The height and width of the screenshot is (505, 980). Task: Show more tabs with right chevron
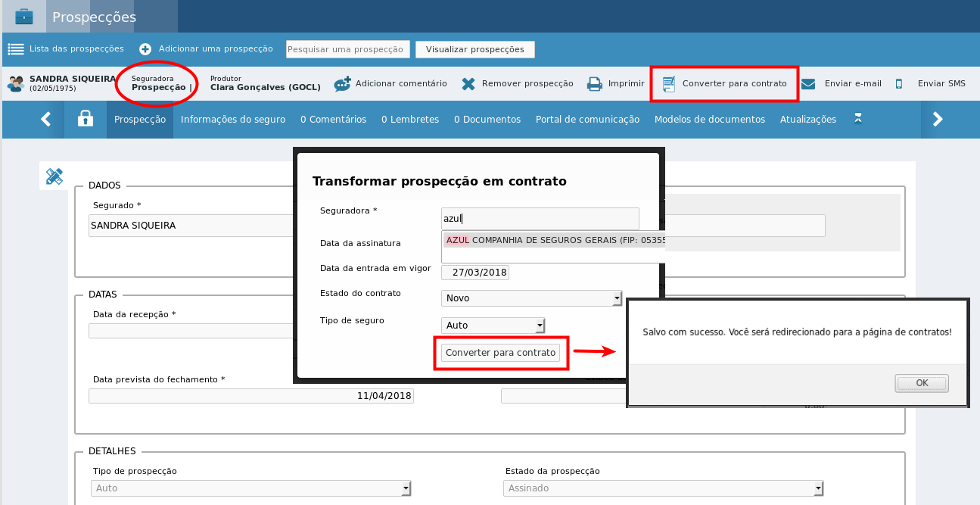[x=938, y=119]
